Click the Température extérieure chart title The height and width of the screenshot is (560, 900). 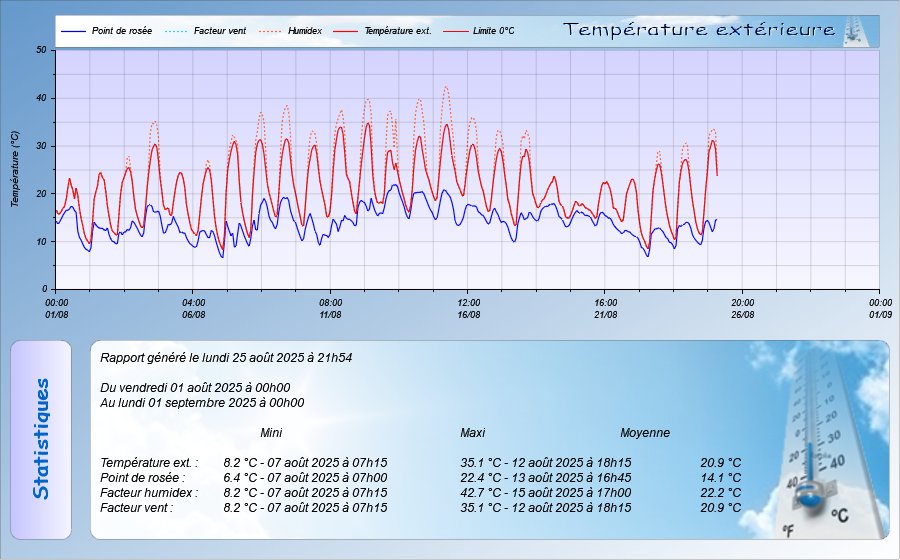pyautogui.click(x=699, y=30)
